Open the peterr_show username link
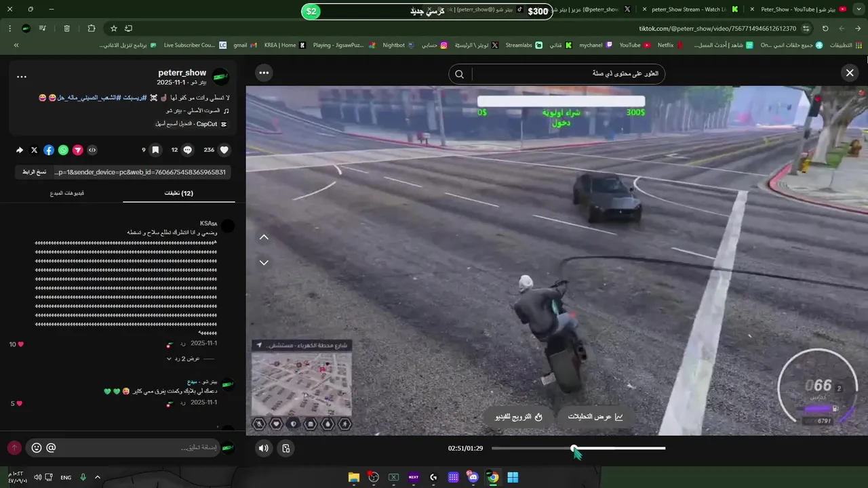 click(x=182, y=73)
